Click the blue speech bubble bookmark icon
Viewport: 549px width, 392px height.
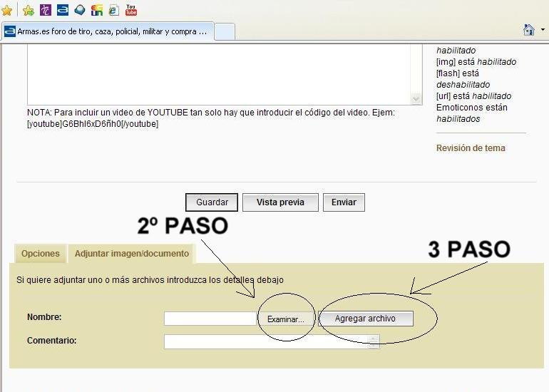(80, 10)
